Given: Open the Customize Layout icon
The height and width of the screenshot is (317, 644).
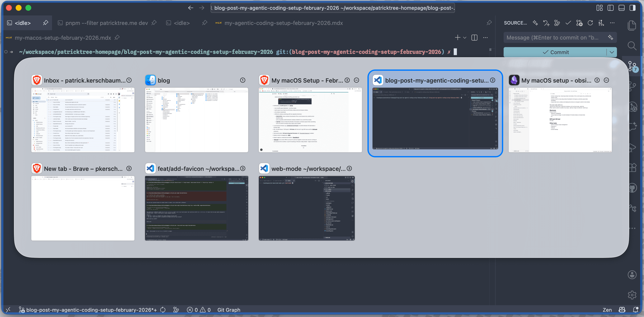Looking at the screenshot, I should 600,8.
